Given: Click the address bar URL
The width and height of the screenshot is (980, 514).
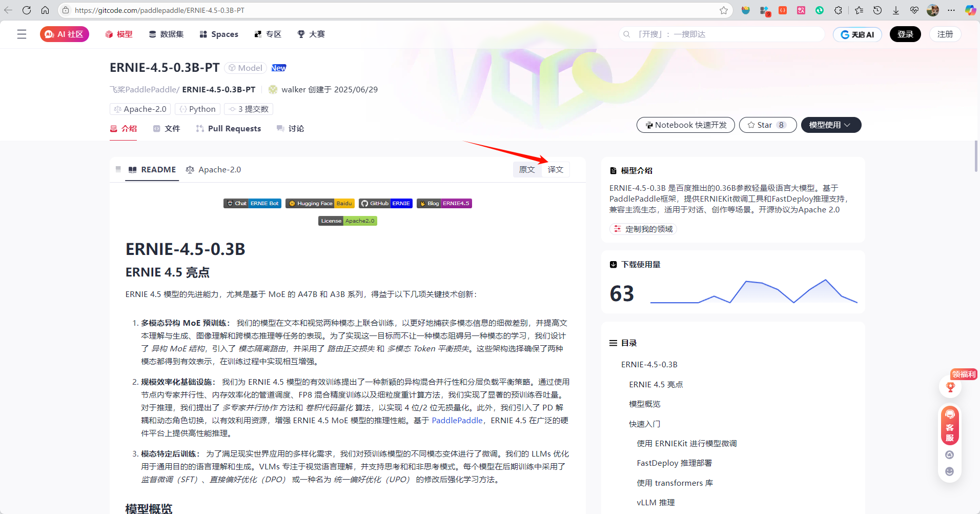Looking at the screenshot, I should [x=159, y=10].
